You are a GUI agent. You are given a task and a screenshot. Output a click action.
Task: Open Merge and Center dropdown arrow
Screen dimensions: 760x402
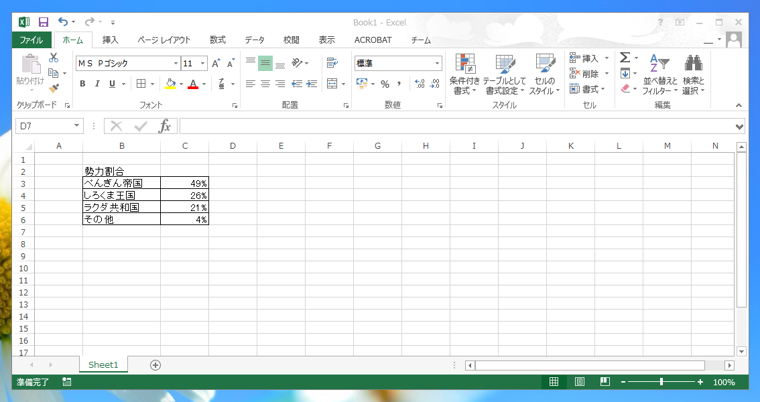pyautogui.click(x=343, y=84)
